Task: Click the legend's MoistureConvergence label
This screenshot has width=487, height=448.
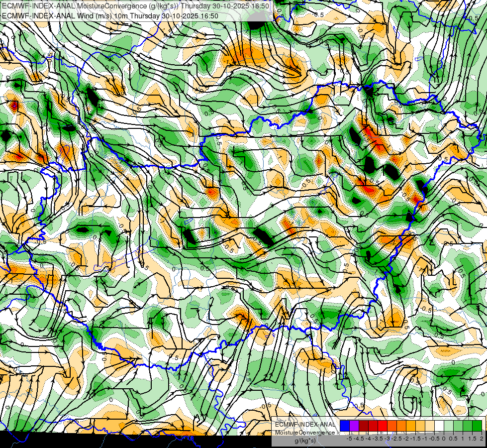Action: [x=305, y=433]
